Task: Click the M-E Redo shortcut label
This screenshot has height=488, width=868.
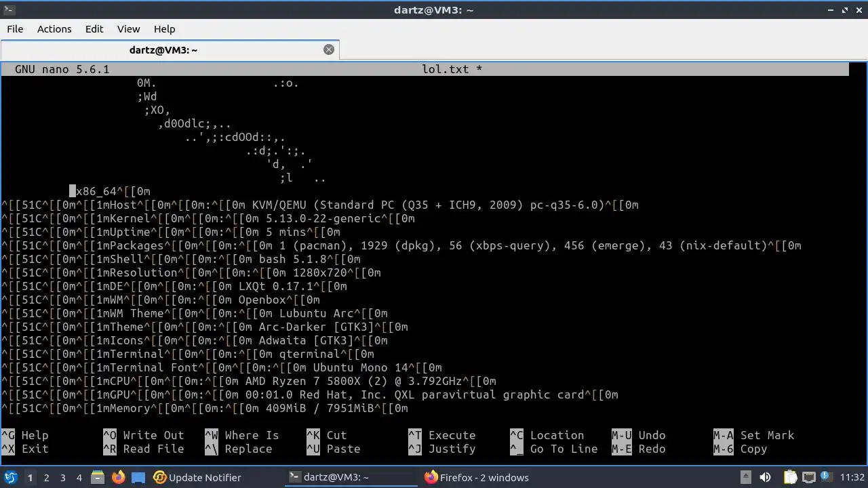Action: pyautogui.click(x=639, y=449)
